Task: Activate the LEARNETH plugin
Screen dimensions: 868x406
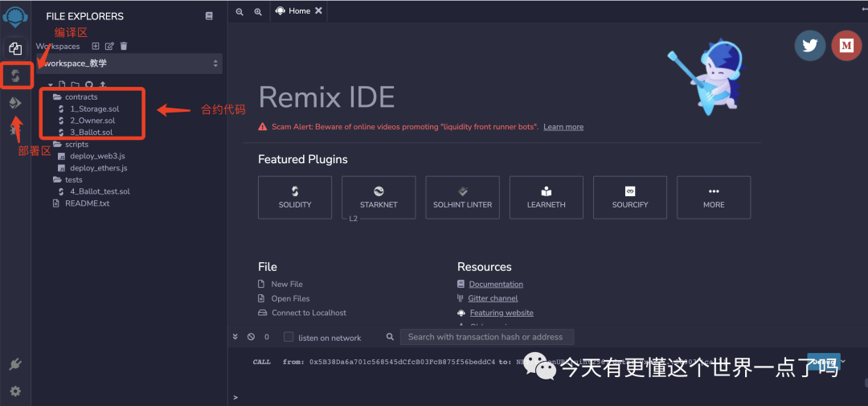Action: [547, 197]
